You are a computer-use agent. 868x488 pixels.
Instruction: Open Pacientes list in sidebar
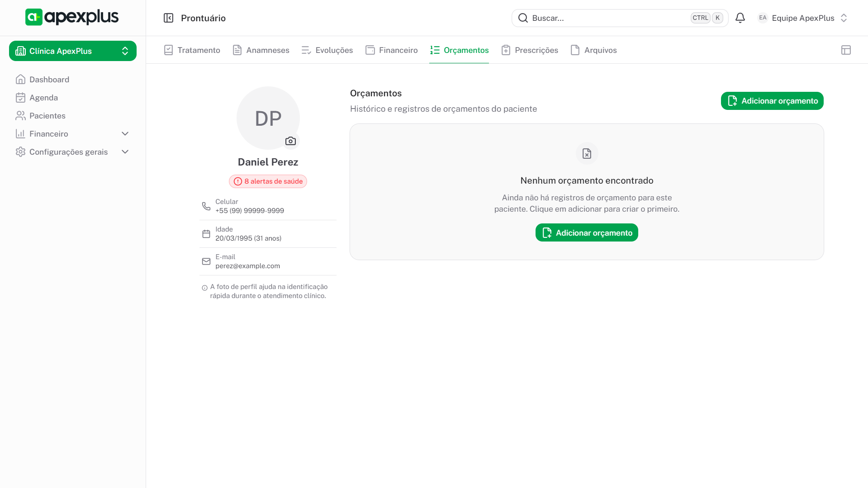pos(47,116)
